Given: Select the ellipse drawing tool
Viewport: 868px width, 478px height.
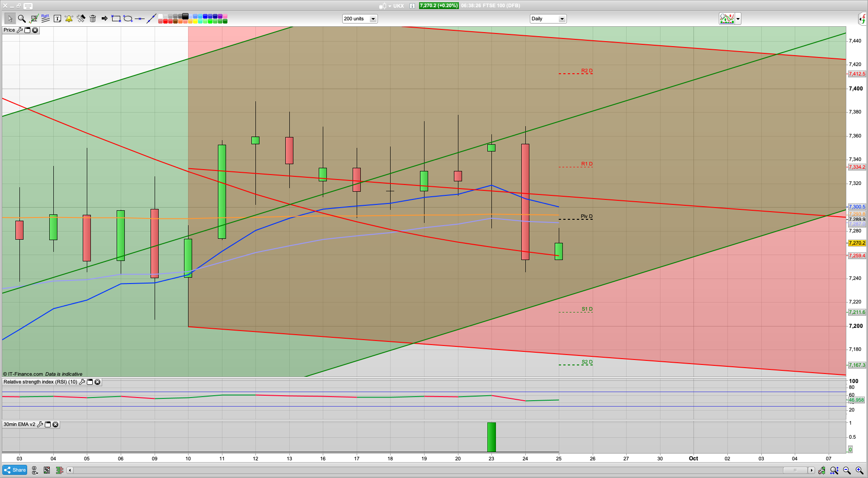Looking at the screenshot, I should pos(128,19).
